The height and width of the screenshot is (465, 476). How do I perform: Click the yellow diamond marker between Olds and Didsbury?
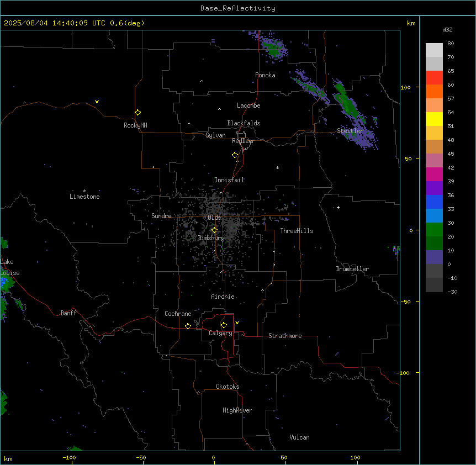(x=214, y=230)
